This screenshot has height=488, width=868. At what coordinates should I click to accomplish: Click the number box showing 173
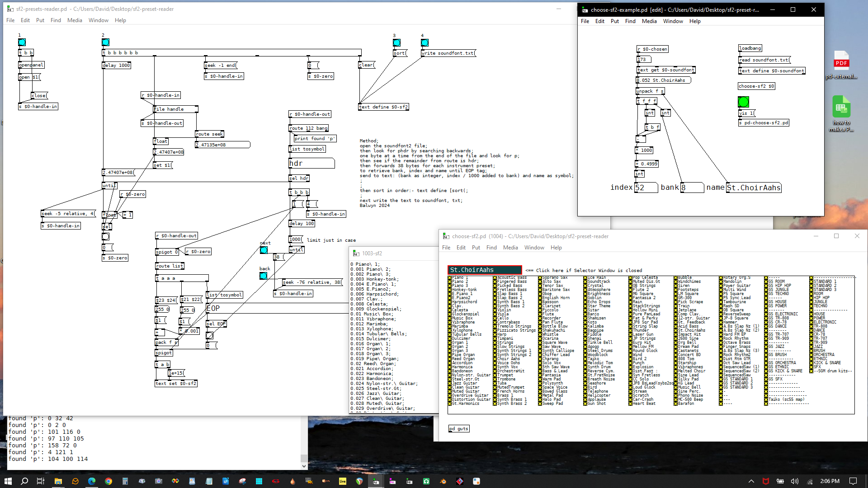tap(644, 60)
